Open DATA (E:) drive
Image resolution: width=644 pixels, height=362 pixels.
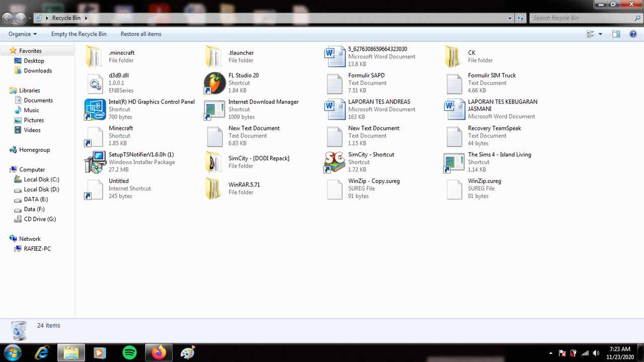[36, 199]
